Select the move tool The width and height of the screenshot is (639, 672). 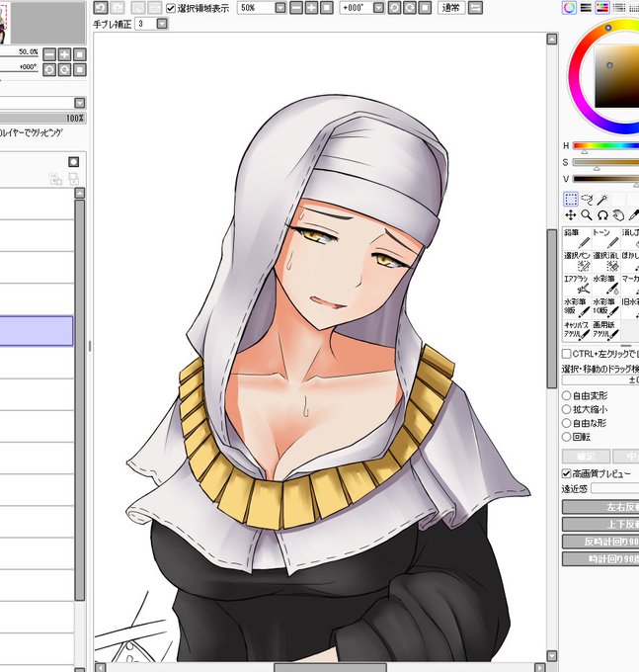point(571,215)
